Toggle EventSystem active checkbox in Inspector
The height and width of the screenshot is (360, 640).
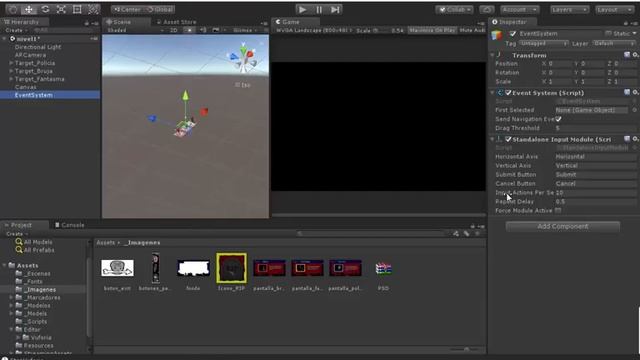coord(513,34)
